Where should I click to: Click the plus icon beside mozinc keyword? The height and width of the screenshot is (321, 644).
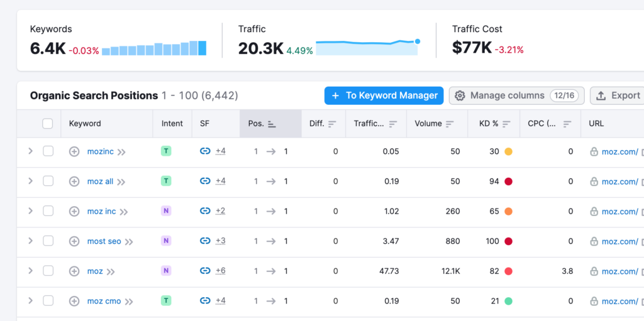click(x=74, y=151)
